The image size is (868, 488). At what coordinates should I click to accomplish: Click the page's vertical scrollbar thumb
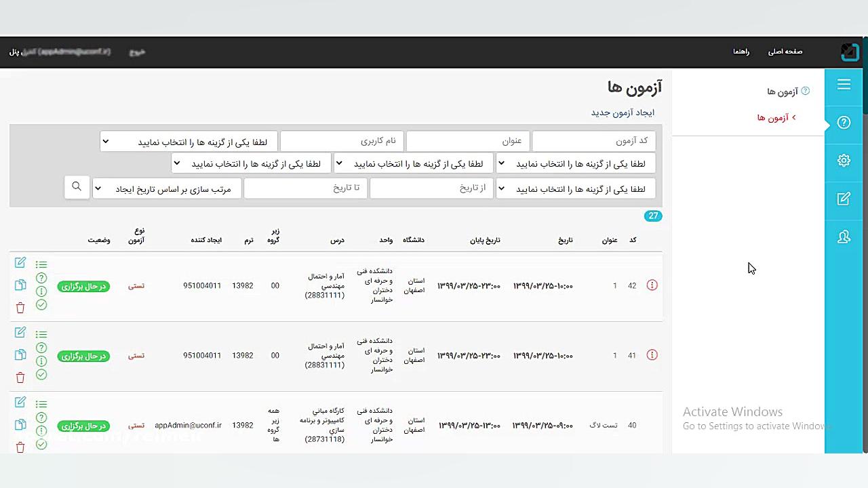[865, 75]
